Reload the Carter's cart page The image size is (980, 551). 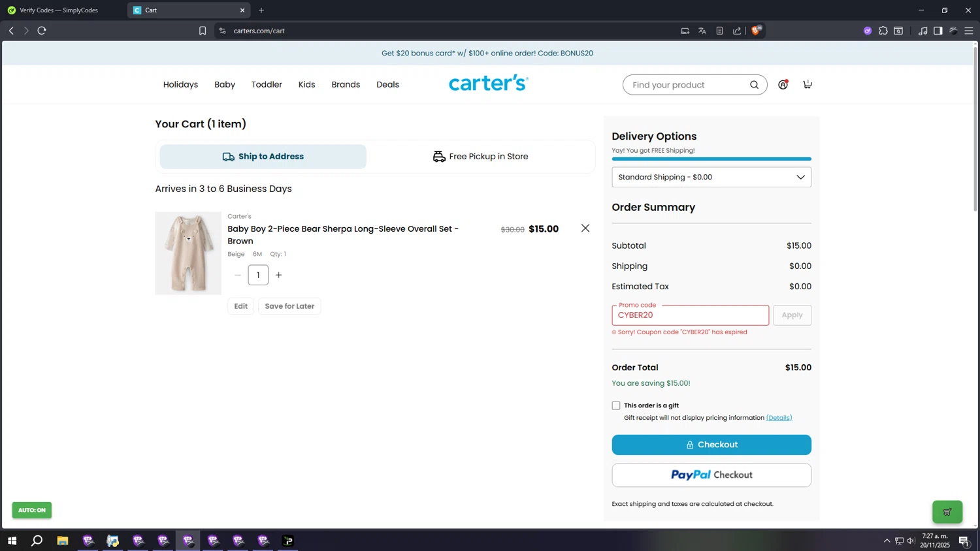click(x=42, y=31)
